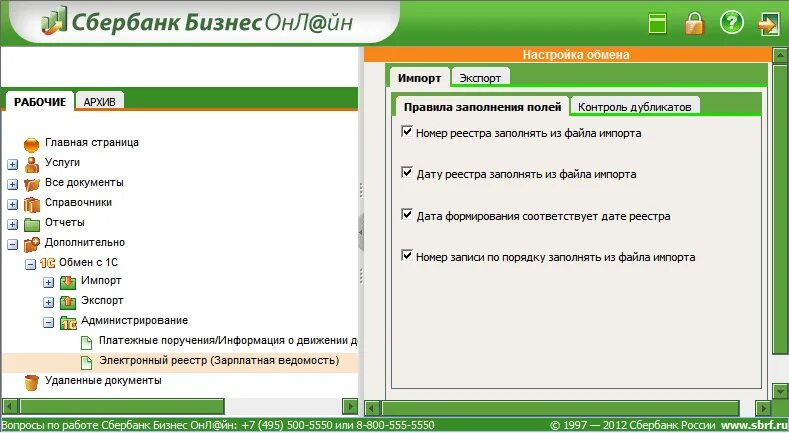
Task: Switch to the АРХИВ tab
Action: [100, 102]
